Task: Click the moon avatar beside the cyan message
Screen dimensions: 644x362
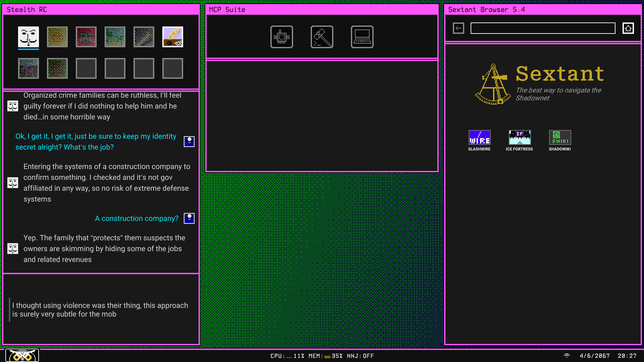Action: coord(189,142)
